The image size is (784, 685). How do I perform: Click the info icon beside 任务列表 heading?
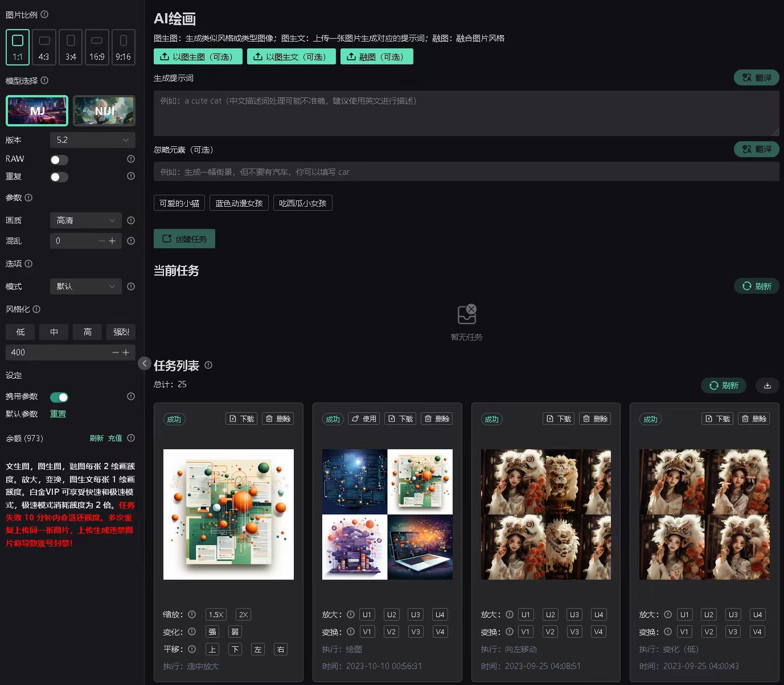[208, 365]
